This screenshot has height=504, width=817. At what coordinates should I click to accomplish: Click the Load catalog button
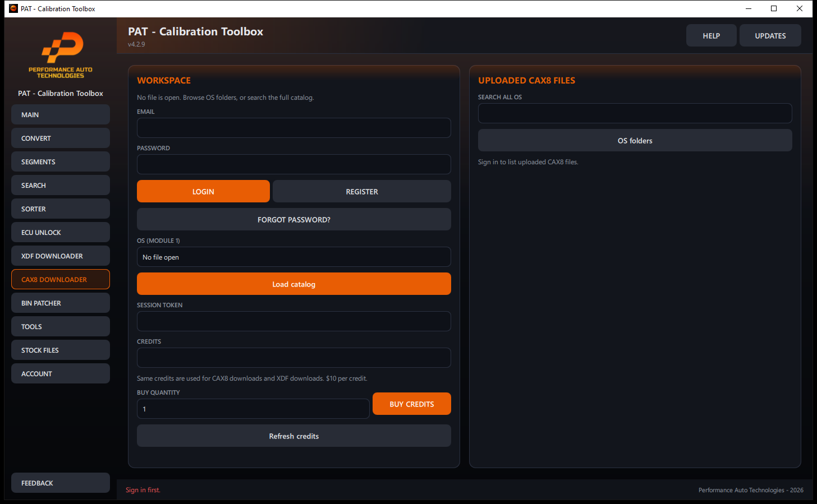(294, 284)
